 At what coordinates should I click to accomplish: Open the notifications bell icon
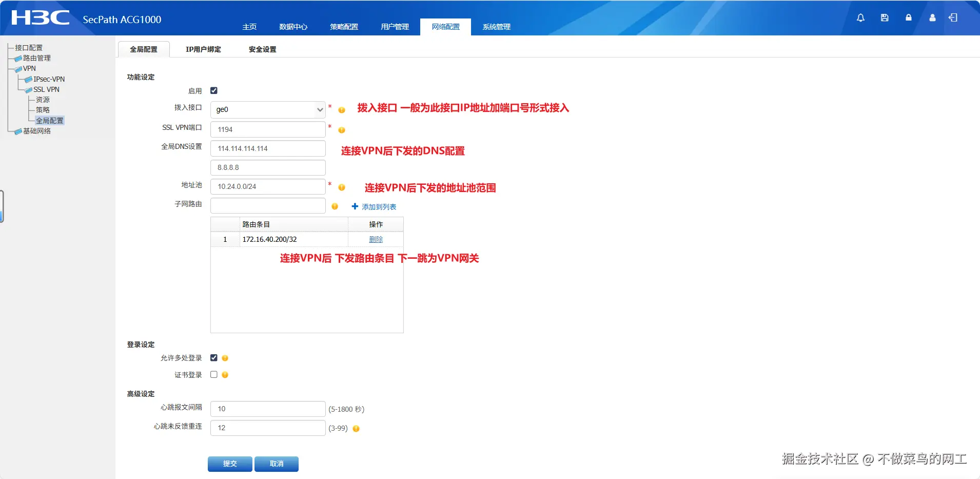point(860,17)
